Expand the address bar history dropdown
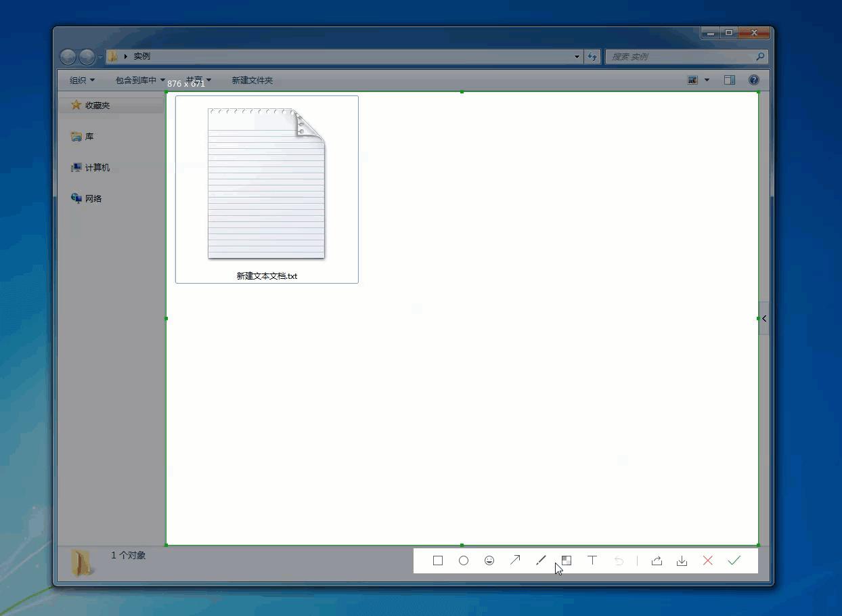 click(577, 56)
